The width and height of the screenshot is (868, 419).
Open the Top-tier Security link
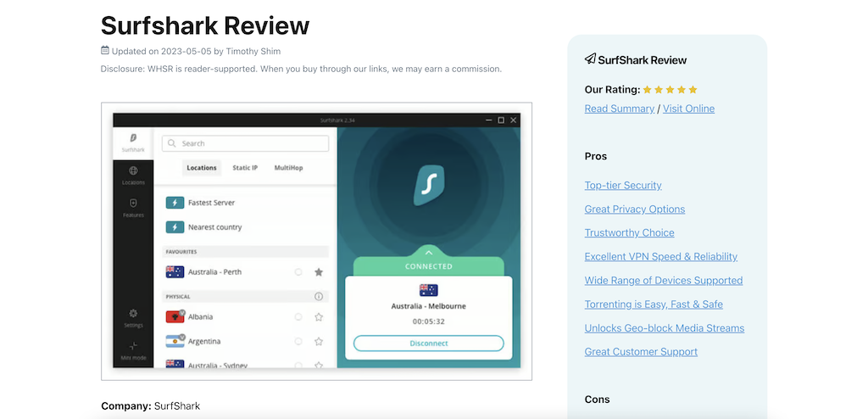point(623,185)
